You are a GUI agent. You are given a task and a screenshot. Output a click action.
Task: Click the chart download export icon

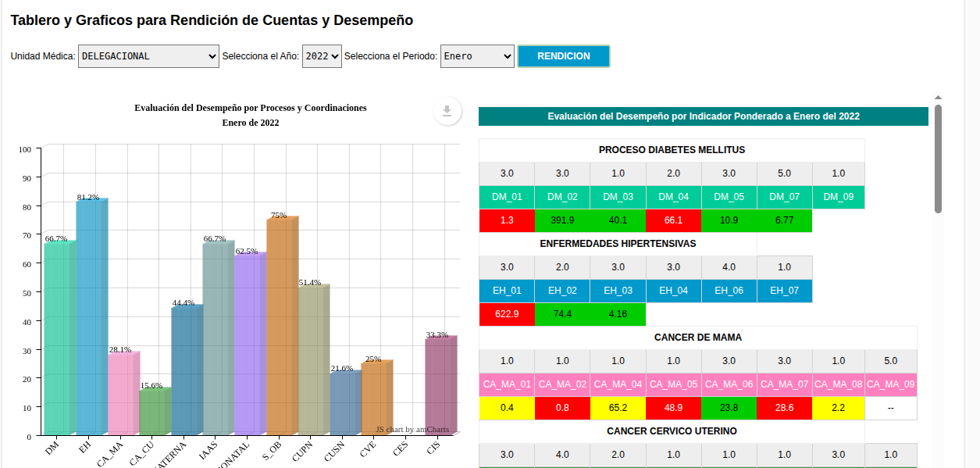pyautogui.click(x=447, y=111)
